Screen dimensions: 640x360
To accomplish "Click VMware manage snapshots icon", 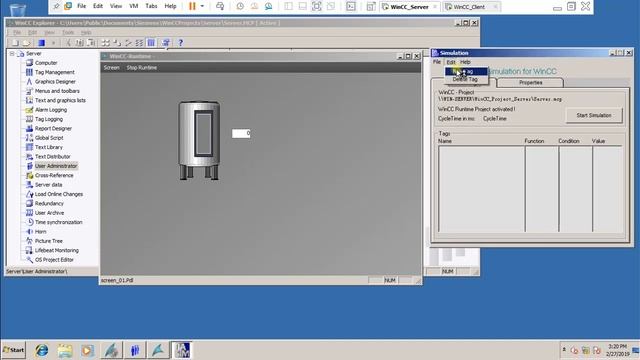I will pos(268,6).
